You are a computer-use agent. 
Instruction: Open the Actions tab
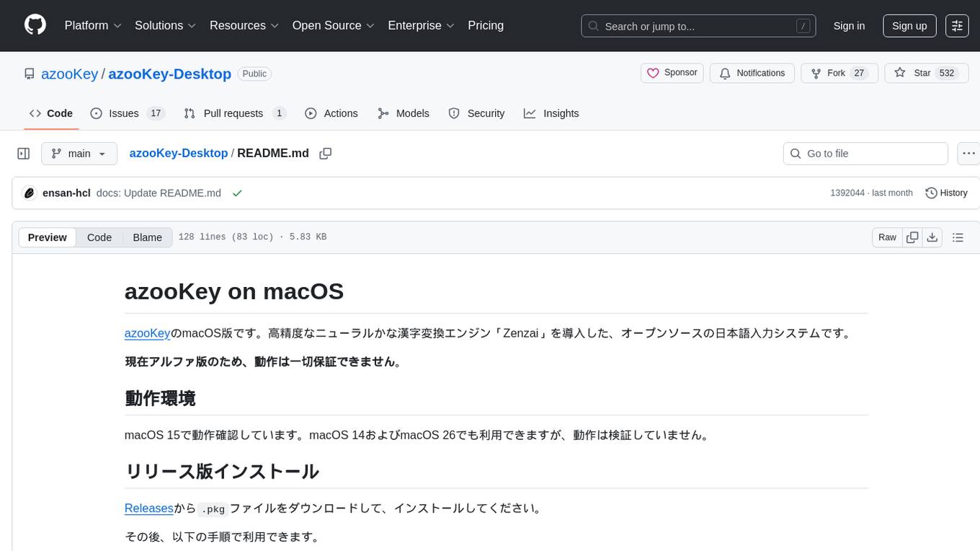point(331,113)
